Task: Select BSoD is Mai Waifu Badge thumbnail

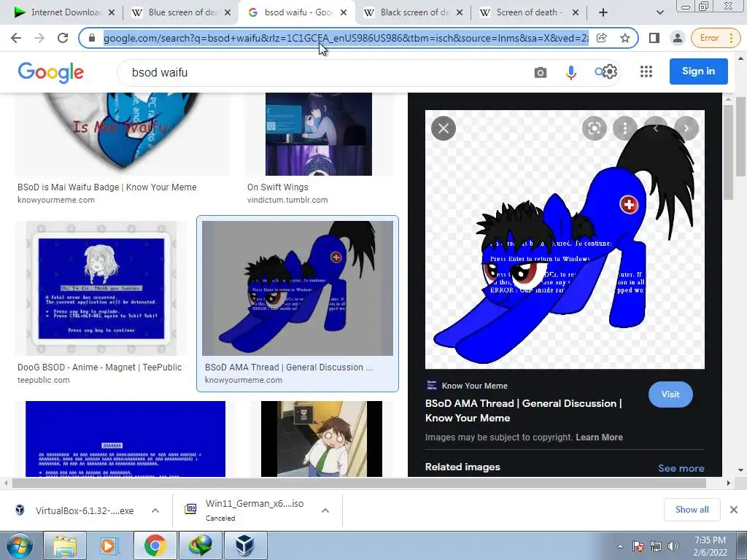Action: pos(123,134)
